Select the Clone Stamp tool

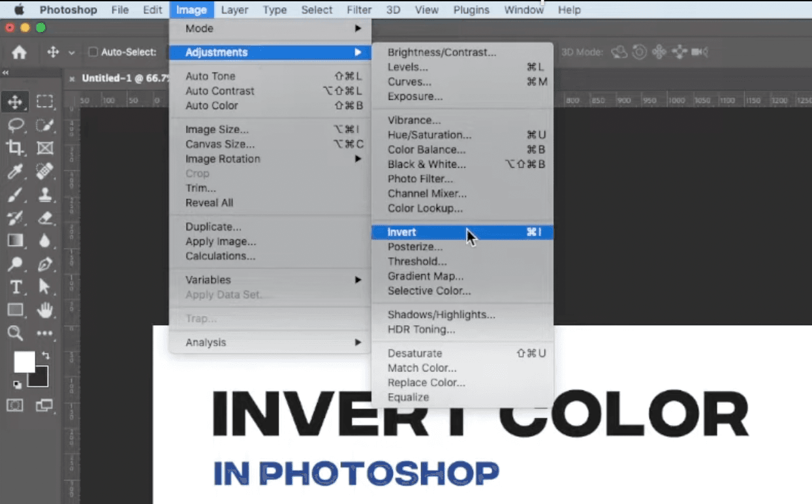[44, 195]
